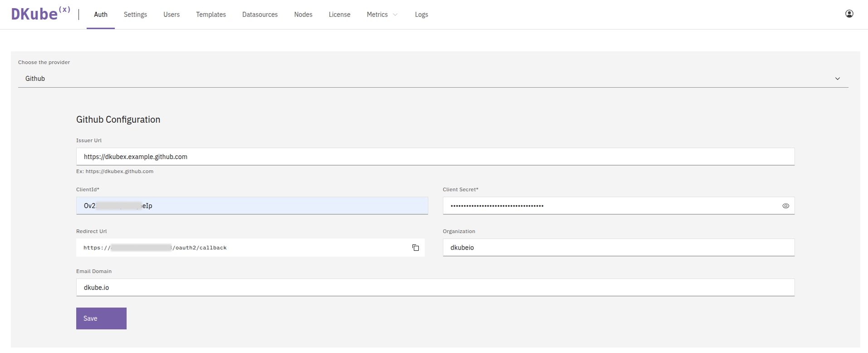Copy the Redirect Url to clipboard
Image resolution: width=868 pixels, height=353 pixels.
click(415, 248)
